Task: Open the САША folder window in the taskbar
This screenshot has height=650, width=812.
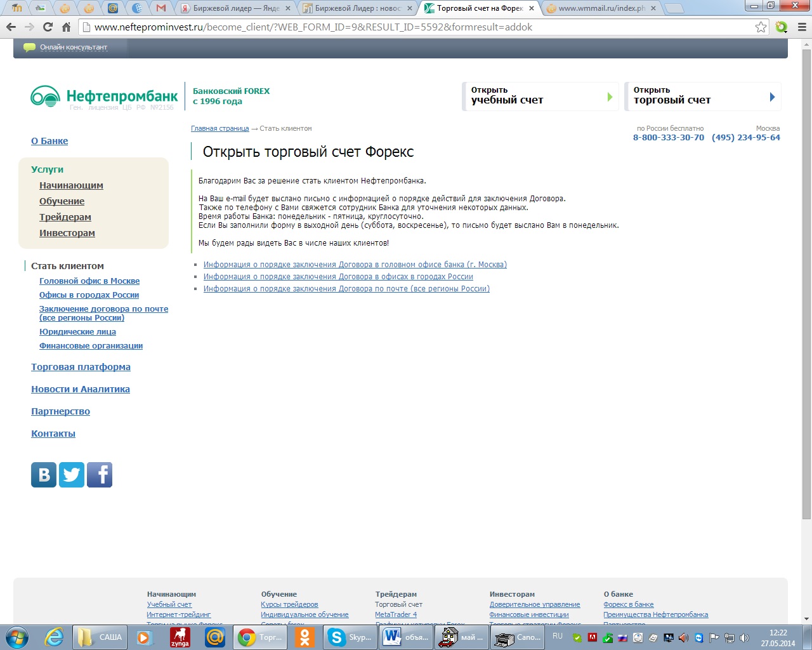Action: (99, 637)
